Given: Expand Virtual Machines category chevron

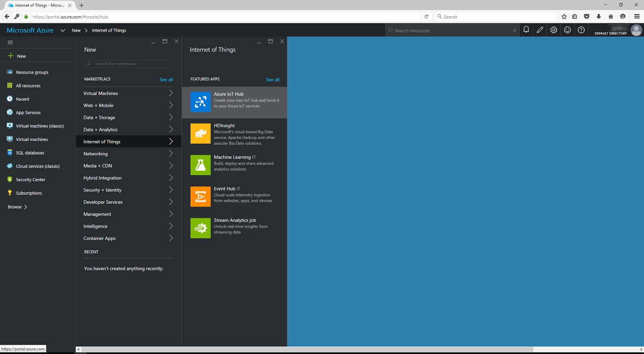Looking at the screenshot, I should click(171, 93).
